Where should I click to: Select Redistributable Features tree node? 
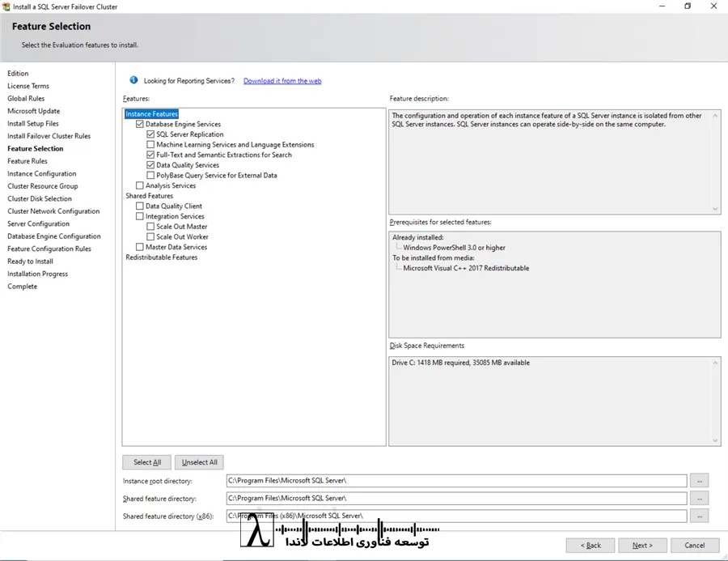pyautogui.click(x=162, y=257)
